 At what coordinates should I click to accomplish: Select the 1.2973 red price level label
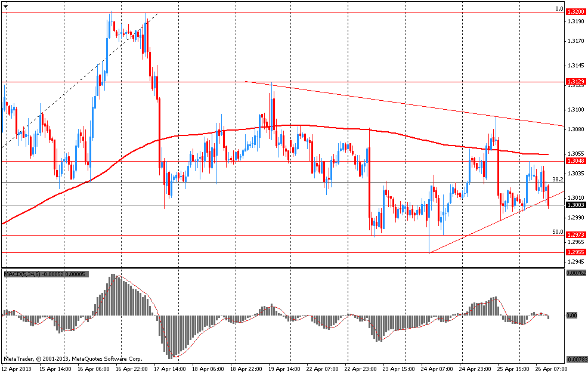[575, 235]
